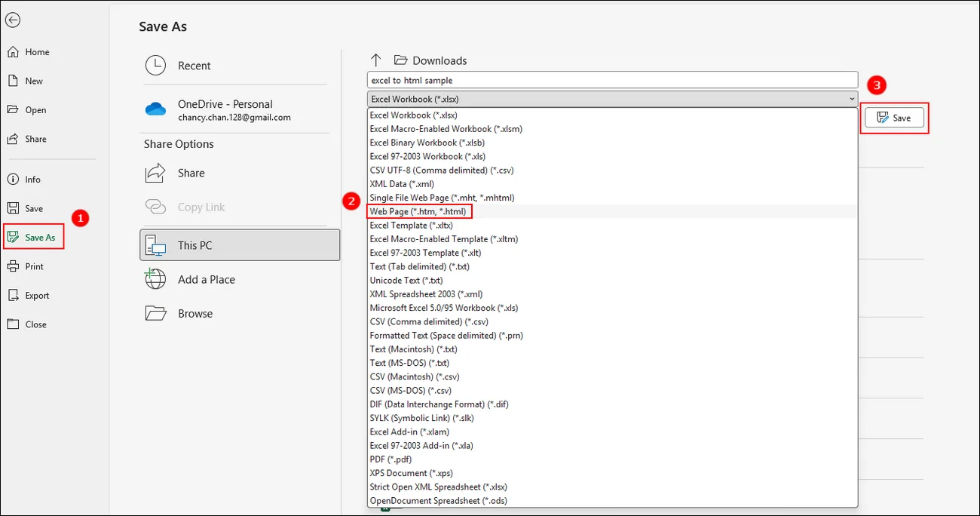Image resolution: width=980 pixels, height=516 pixels.
Task: Click the Copy Link chain icon
Action: click(x=155, y=207)
